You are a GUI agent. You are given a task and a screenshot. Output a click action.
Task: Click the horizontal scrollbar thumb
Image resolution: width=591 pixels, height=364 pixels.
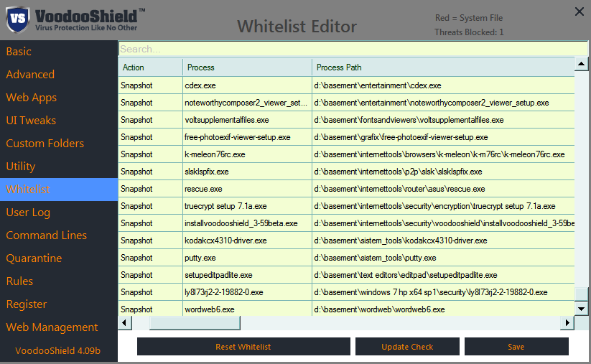tap(195, 322)
